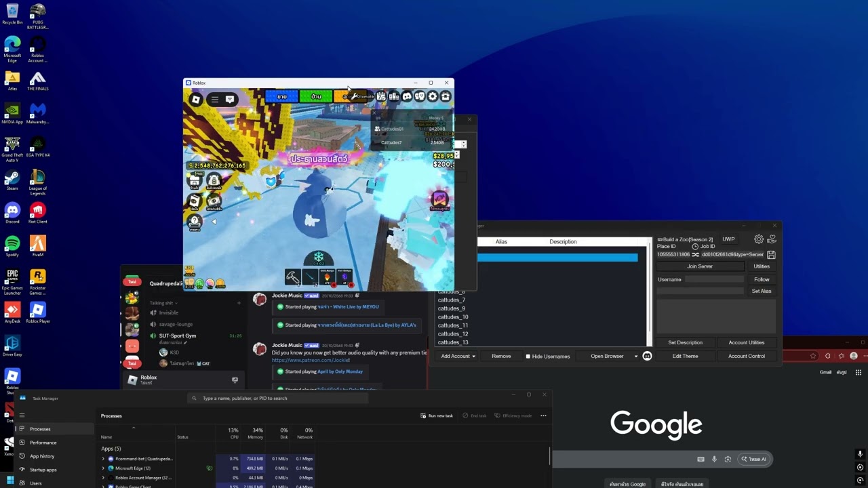Open the question mark help icon in game

point(195,222)
